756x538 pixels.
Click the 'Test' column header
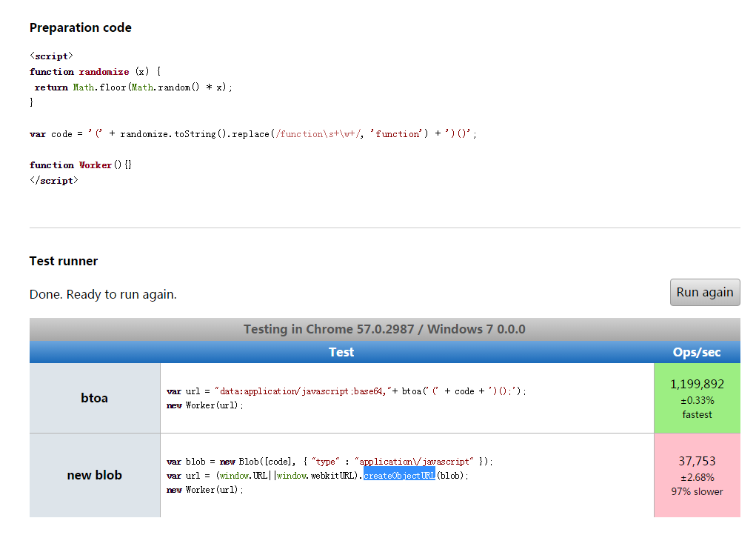pos(341,352)
